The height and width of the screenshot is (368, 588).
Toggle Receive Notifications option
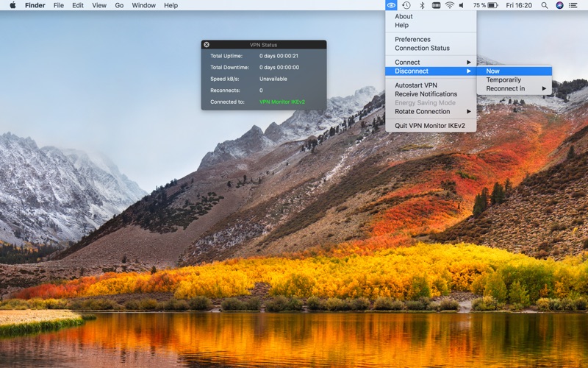coord(431,94)
